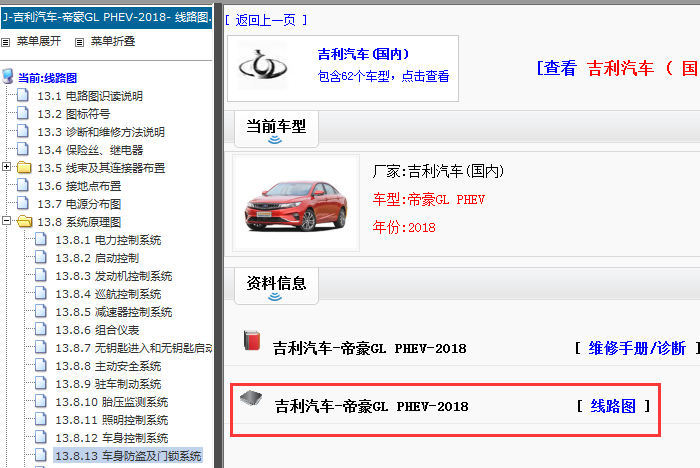
Task: Click the page icon for 13.2 图标符号
Action: pos(23,113)
